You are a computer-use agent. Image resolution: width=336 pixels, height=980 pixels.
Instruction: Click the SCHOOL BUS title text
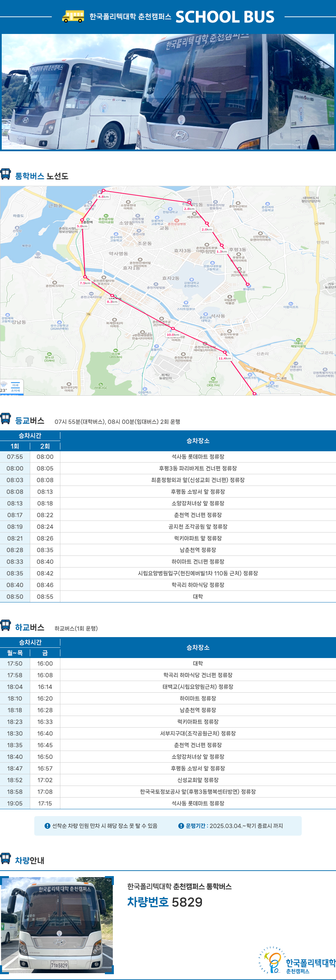[225, 17]
